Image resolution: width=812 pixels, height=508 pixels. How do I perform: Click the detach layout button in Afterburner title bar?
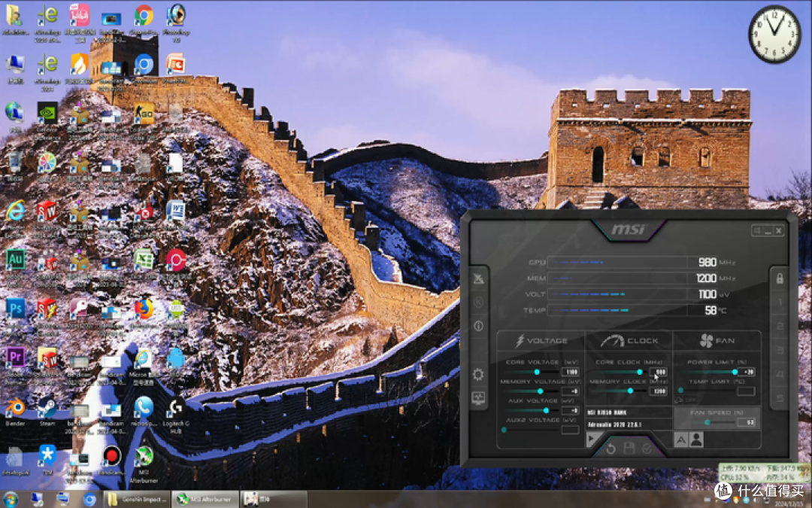[756, 230]
